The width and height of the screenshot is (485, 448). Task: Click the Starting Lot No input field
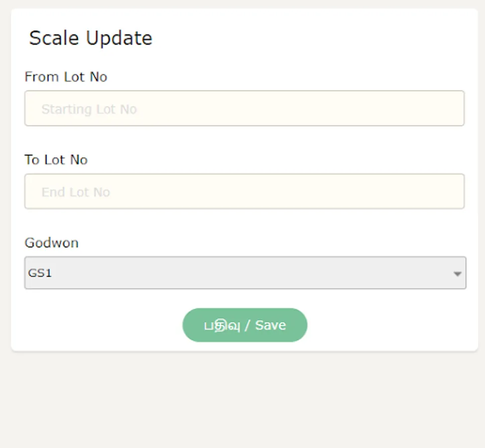[244, 109]
